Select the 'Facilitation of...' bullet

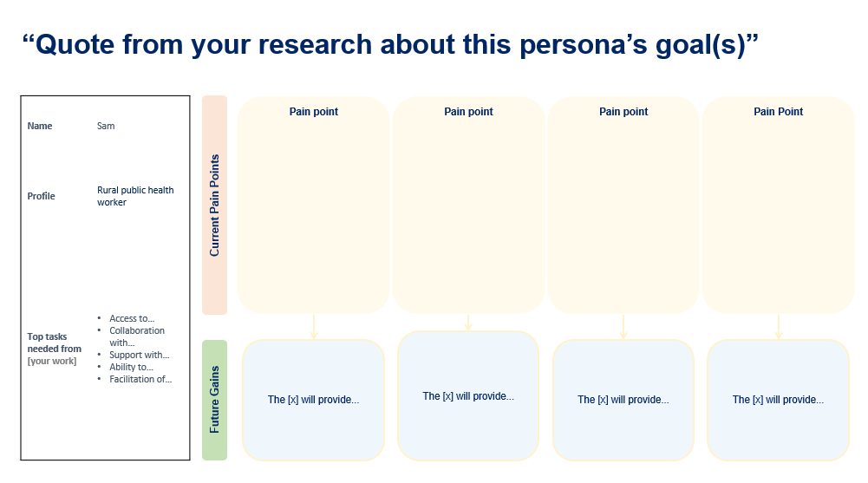(x=140, y=380)
